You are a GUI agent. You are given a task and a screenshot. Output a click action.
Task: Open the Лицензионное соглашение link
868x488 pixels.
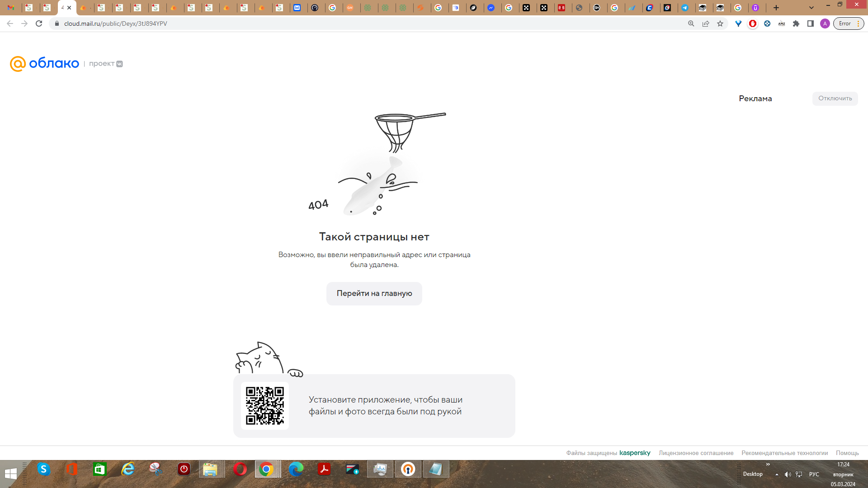696,453
